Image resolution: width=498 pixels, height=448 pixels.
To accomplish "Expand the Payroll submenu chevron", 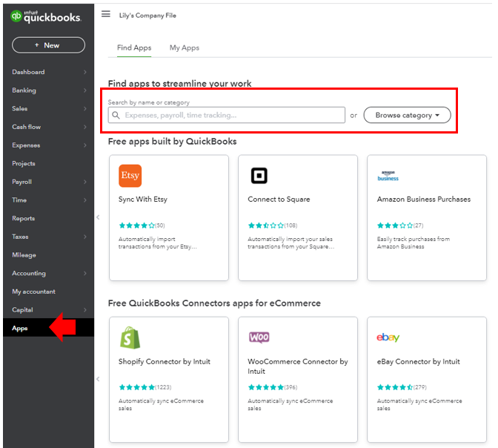I will 84,182.
